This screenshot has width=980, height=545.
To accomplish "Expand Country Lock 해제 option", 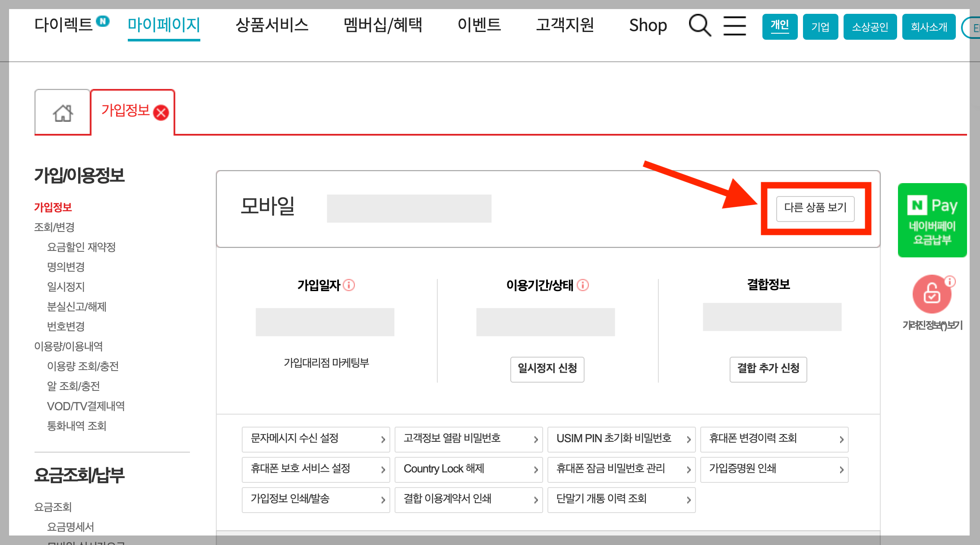I will point(468,469).
